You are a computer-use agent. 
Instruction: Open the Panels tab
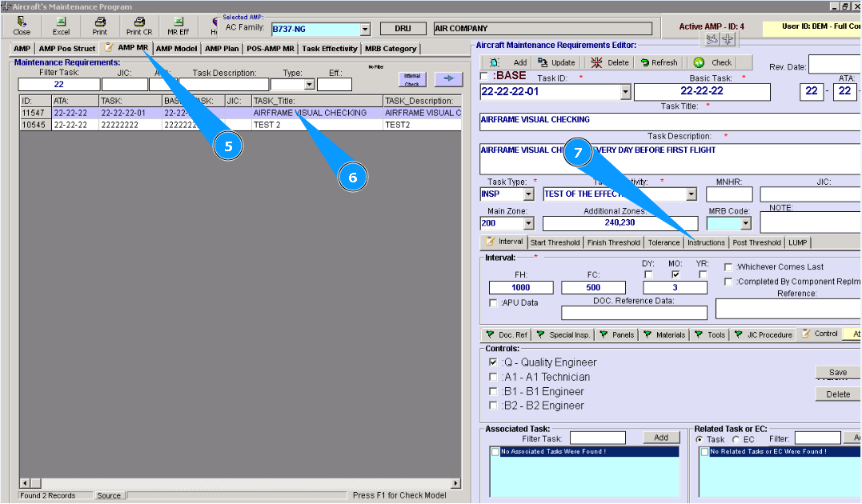pos(617,334)
